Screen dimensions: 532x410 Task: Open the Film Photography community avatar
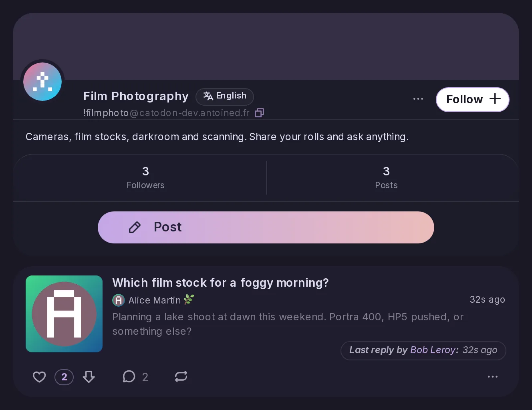[42, 82]
